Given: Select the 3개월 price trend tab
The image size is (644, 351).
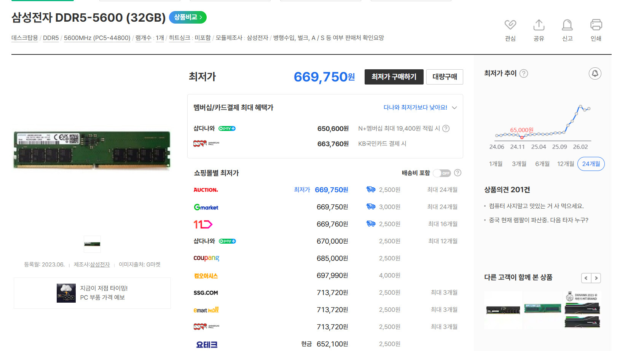Looking at the screenshot, I should click(x=519, y=164).
